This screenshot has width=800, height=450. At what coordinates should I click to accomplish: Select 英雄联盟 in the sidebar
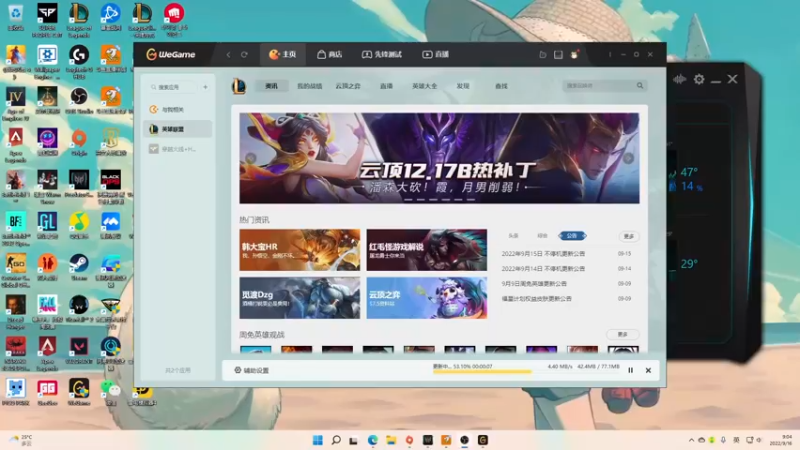pyautogui.click(x=177, y=129)
